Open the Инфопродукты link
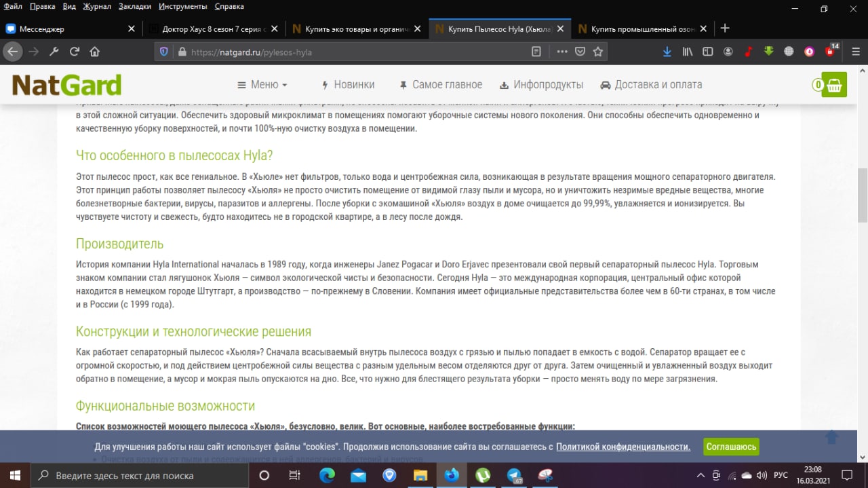The image size is (868, 488). point(541,85)
